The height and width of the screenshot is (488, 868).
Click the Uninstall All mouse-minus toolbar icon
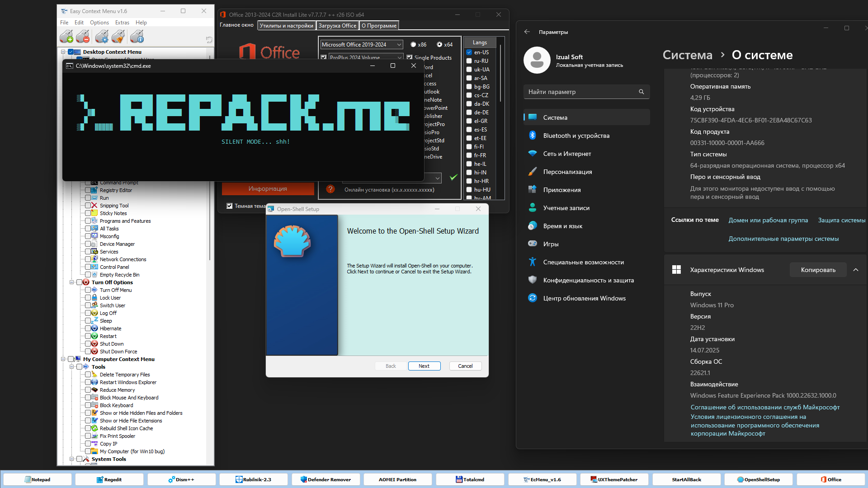click(x=83, y=37)
